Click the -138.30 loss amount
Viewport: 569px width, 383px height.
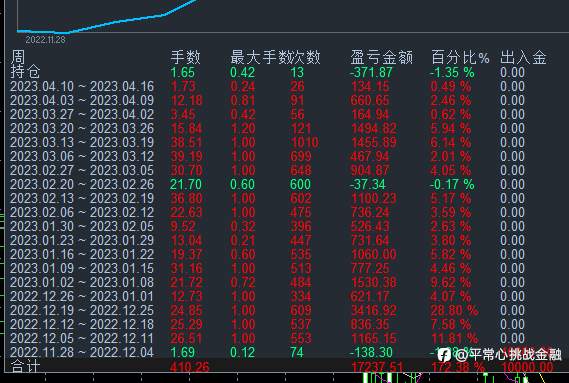371,353
